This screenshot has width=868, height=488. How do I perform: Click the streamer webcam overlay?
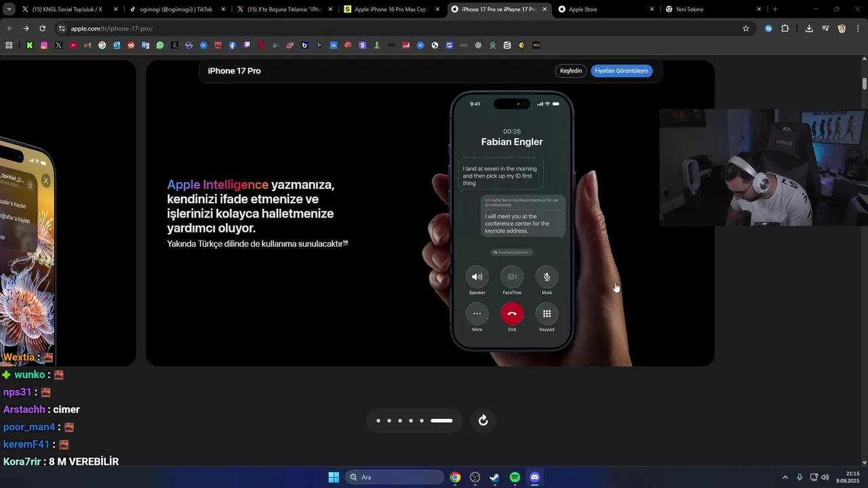click(764, 167)
